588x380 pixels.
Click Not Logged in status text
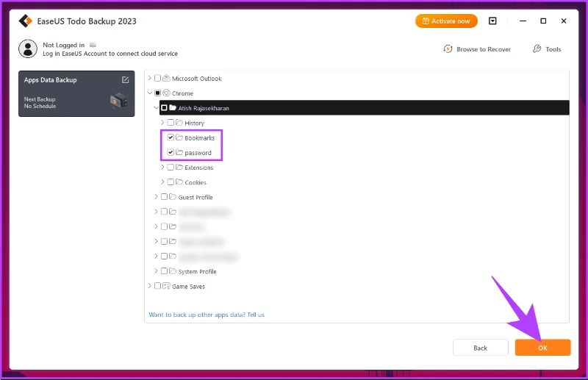[x=64, y=45]
